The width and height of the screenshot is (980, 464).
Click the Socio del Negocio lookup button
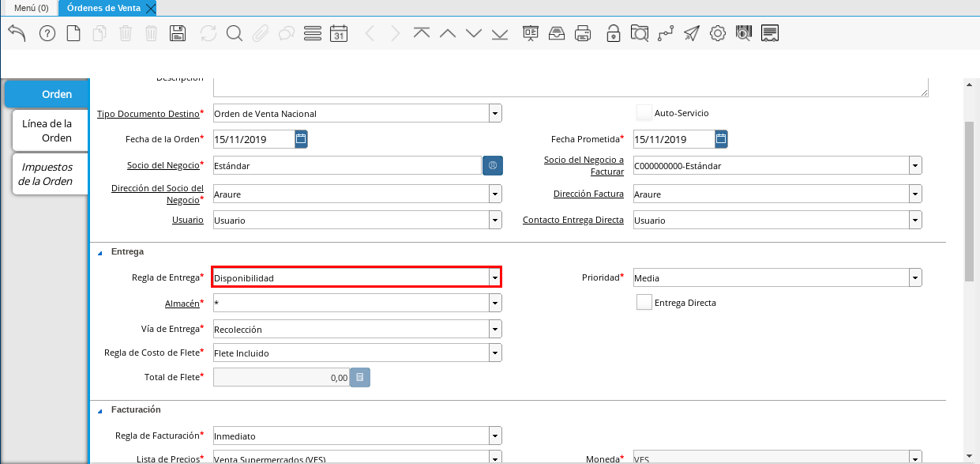493,165
